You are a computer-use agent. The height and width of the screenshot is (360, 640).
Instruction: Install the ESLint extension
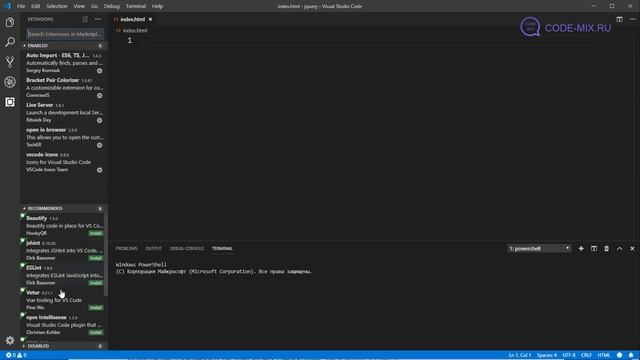96,283
